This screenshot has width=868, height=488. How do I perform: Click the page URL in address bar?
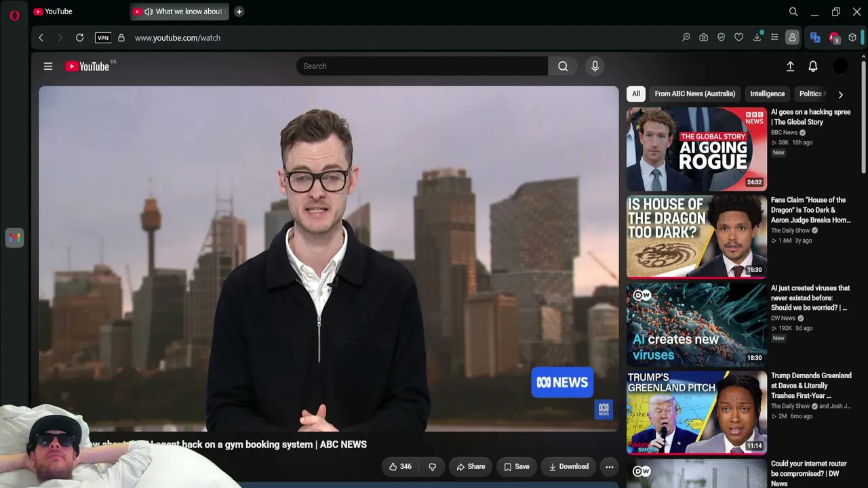[178, 38]
